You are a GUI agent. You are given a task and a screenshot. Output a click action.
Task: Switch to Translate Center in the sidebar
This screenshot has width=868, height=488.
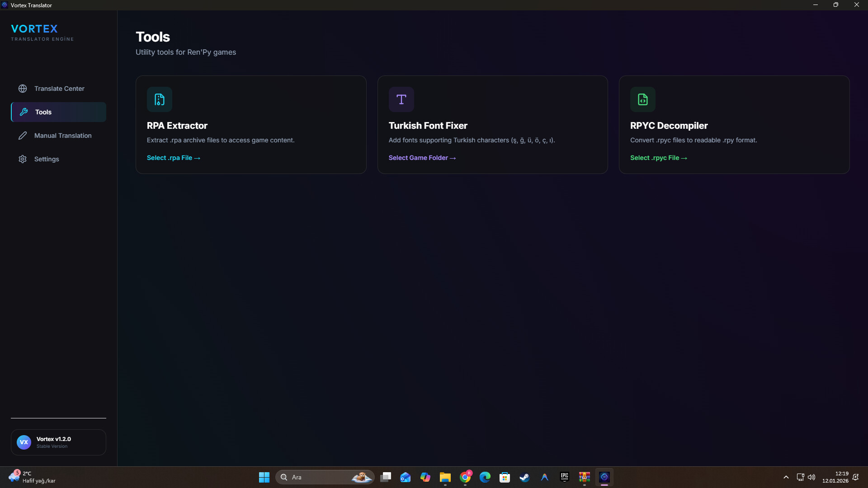[59, 89]
